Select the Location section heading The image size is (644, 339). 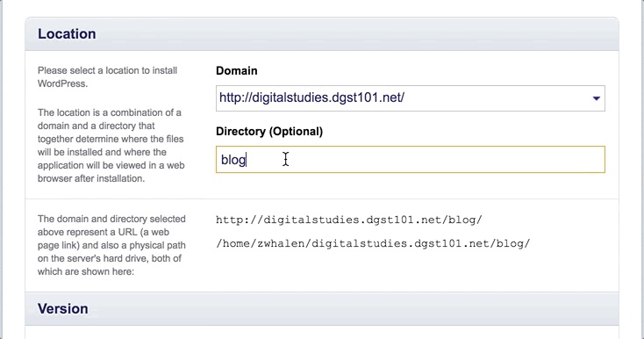(x=67, y=33)
